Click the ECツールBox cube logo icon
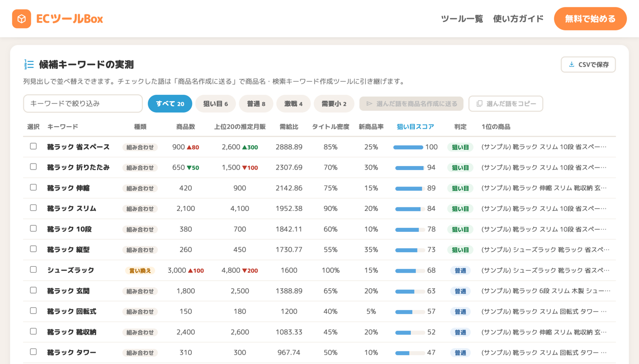Screen dimensions: 639x364 (21, 19)
